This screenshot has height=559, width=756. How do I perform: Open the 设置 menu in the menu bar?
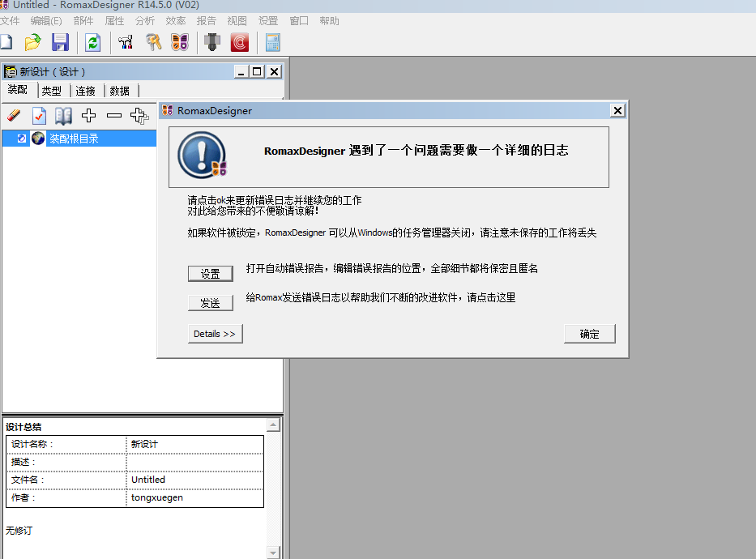tap(268, 21)
